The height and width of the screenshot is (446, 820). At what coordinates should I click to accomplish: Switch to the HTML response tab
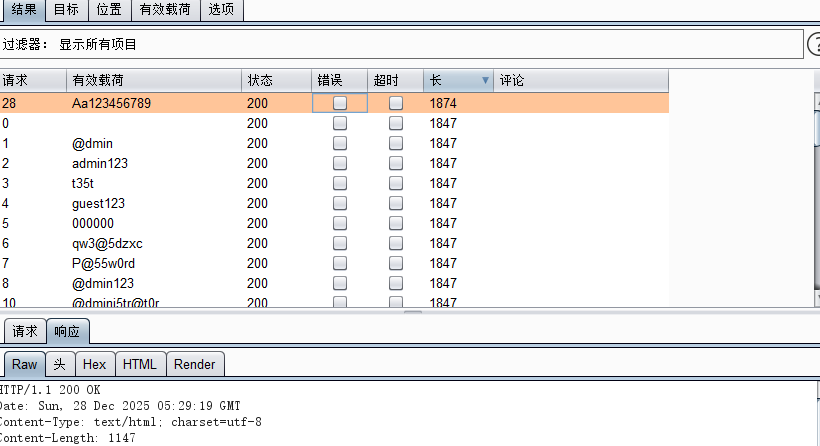pos(139,364)
